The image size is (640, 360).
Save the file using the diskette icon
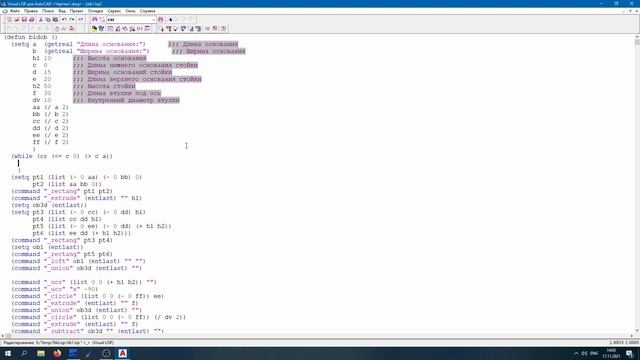point(24,20)
